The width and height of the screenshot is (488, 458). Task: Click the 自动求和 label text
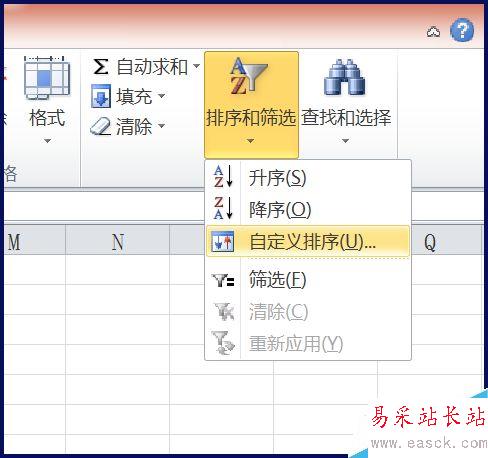tap(153, 67)
